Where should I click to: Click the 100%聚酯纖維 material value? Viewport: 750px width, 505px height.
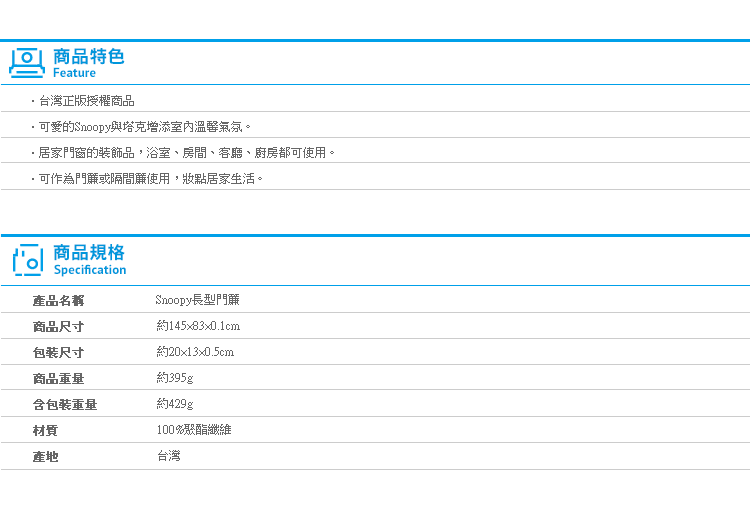pyautogui.click(x=194, y=429)
